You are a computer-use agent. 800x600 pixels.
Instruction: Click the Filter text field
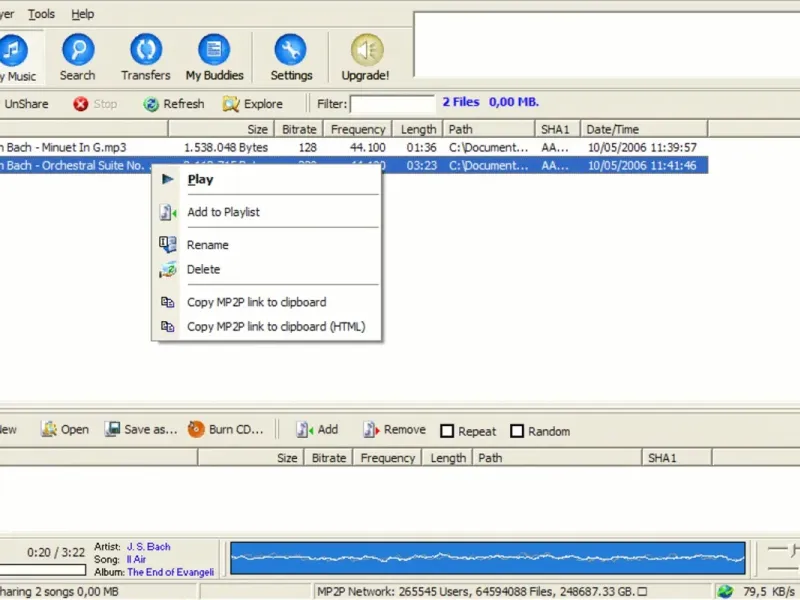tap(392, 104)
